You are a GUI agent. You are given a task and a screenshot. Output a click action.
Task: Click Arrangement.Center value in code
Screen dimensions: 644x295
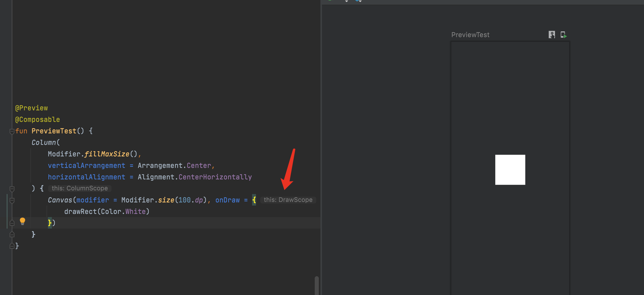pos(174,166)
